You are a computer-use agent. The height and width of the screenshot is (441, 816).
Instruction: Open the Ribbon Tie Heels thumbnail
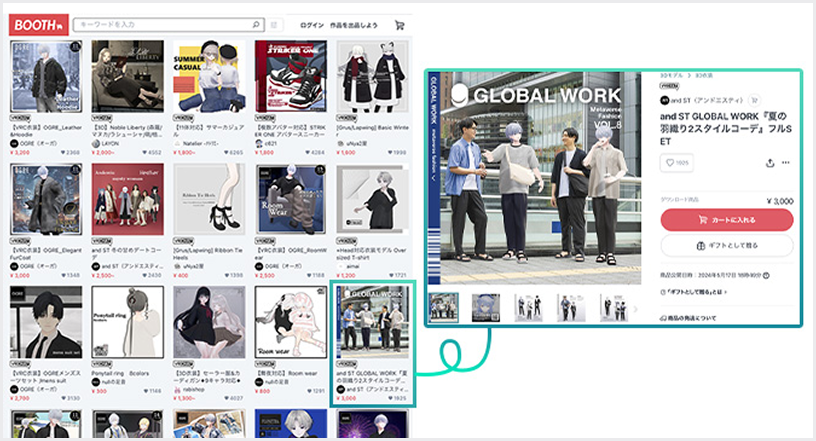tap(209, 199)
